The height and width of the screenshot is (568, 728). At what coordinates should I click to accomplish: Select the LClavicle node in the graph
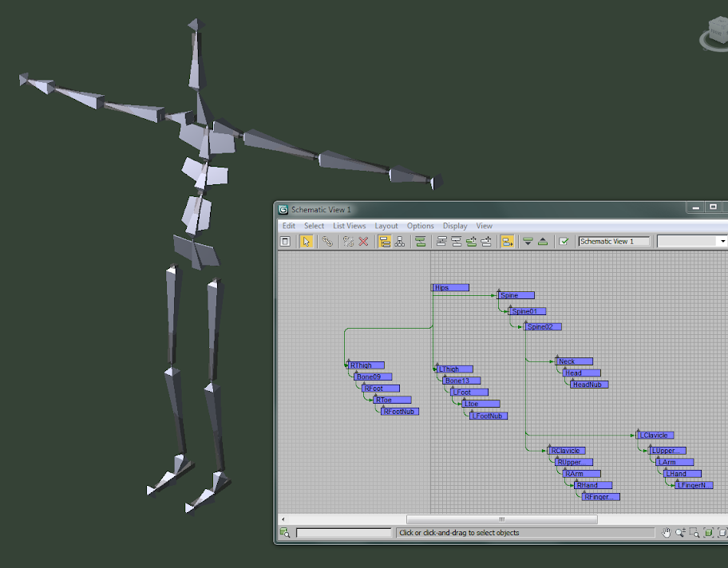click(x=655, y=435)
